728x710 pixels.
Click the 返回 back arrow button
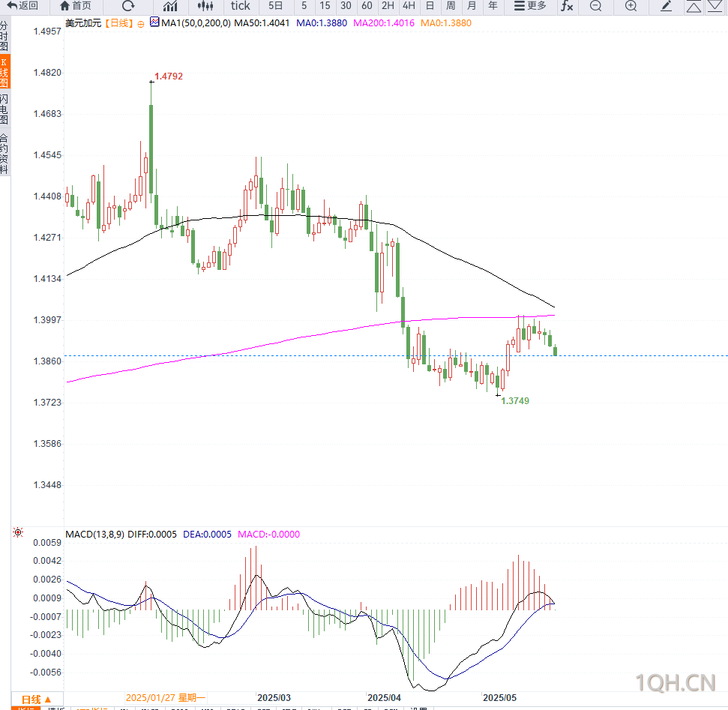pyautogui.click(x=22, y=5)
